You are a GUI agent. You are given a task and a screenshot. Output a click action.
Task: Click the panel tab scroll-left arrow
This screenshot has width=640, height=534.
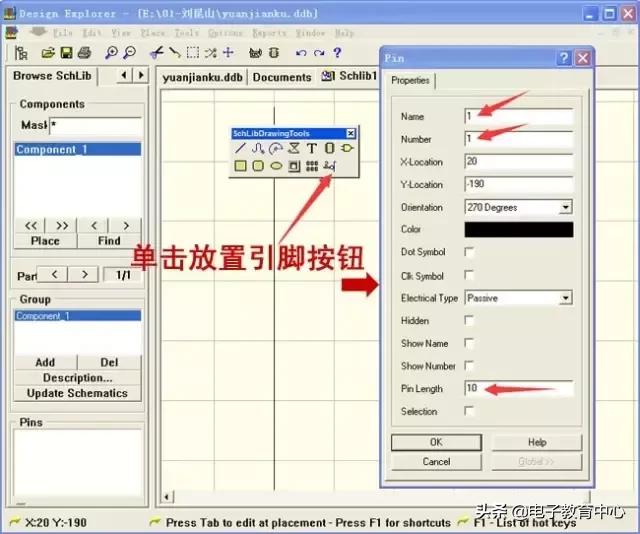point(124,75)
